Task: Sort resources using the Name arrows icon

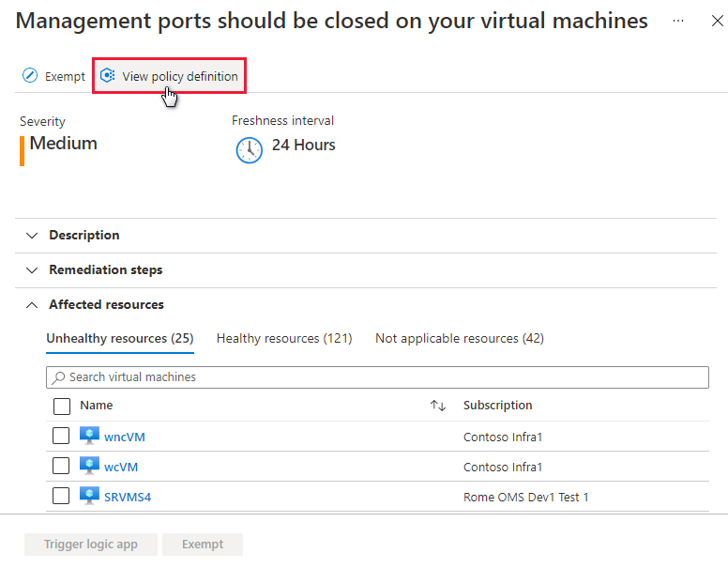Action: [x=438, y=406]
